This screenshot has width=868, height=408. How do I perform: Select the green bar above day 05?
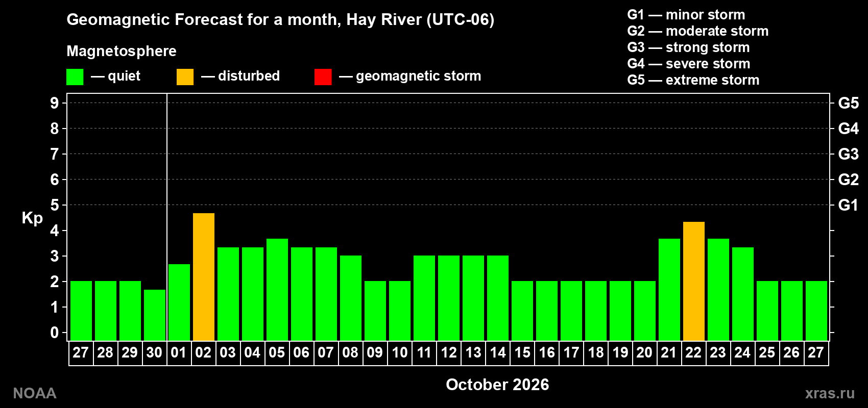tap(277, 290)
